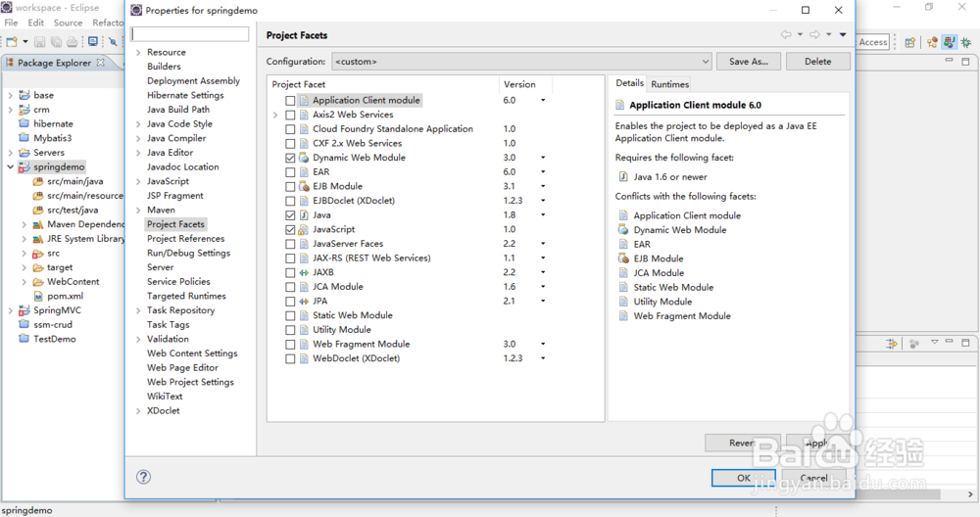This screenshot has width=980, height=517.
Task: Uncheck the JavaScript facet checkbox
Action: tap(290, 230)
